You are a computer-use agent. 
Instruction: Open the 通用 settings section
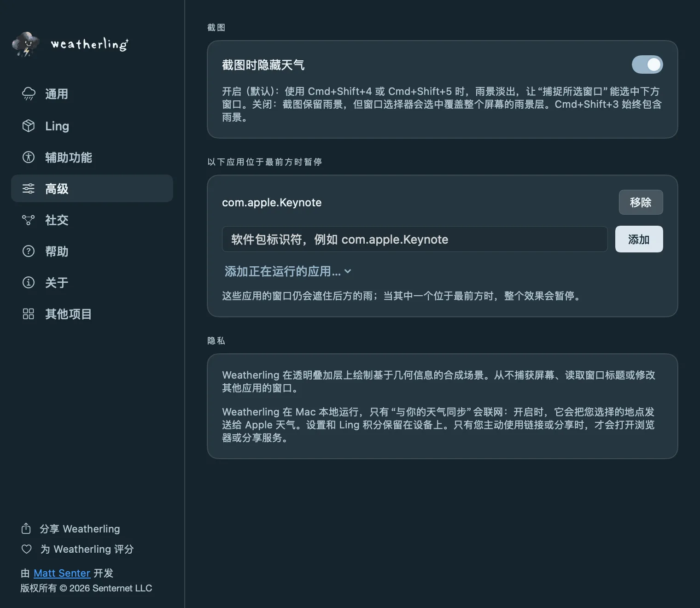click(92, 94)
